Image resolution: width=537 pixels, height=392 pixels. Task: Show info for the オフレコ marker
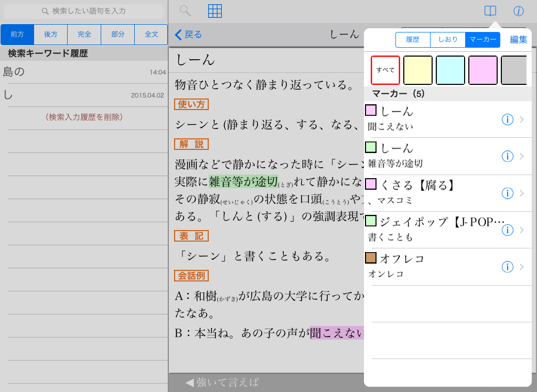pos(507,267)
